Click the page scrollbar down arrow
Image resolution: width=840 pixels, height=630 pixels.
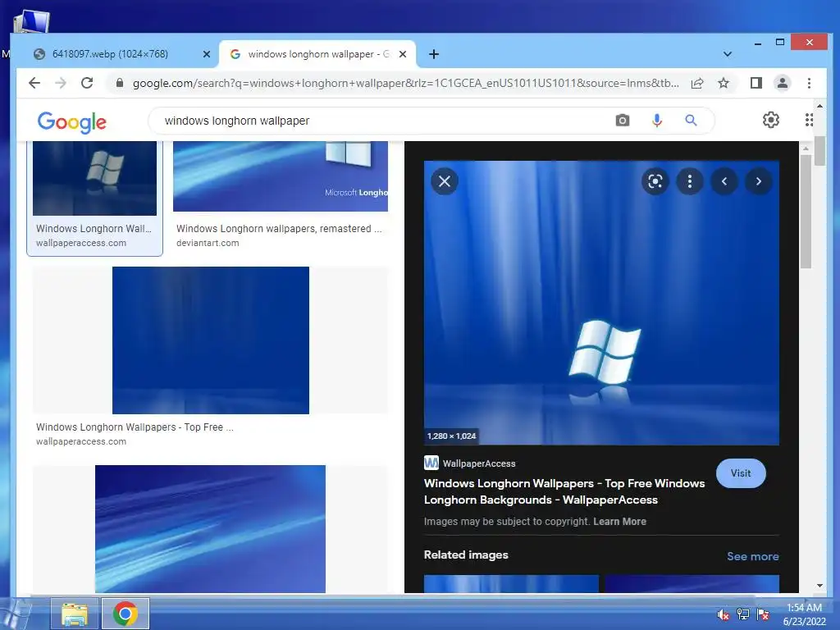tap(819, 586)
